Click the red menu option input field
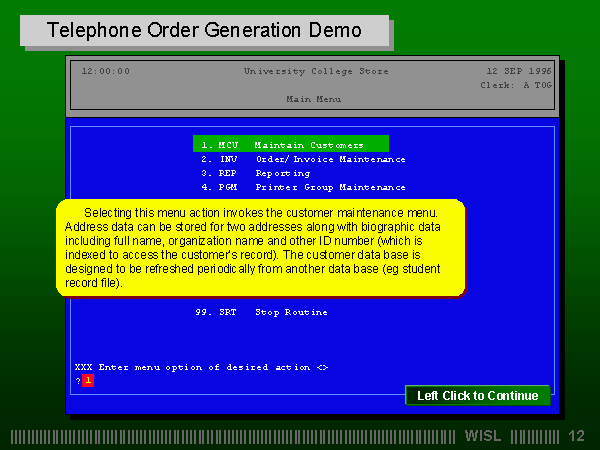The width and height of the screenshot is (600, 450). [x=88, y=380]
